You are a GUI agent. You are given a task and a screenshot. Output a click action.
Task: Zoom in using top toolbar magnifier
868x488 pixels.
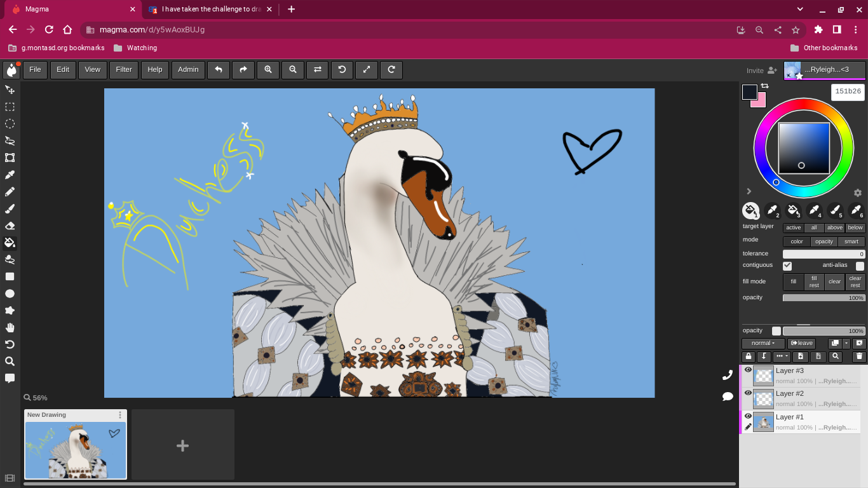click(268, 70)
